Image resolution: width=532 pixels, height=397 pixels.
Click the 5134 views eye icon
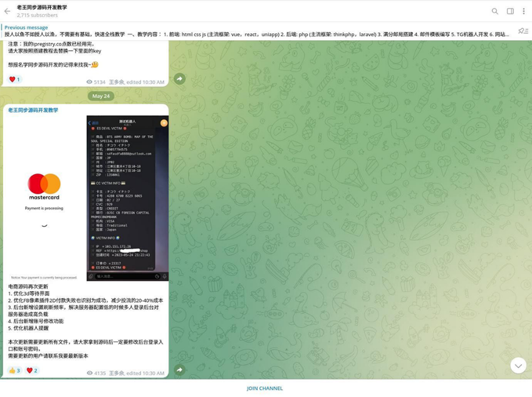pyautogui.click(x=89, y=82)
